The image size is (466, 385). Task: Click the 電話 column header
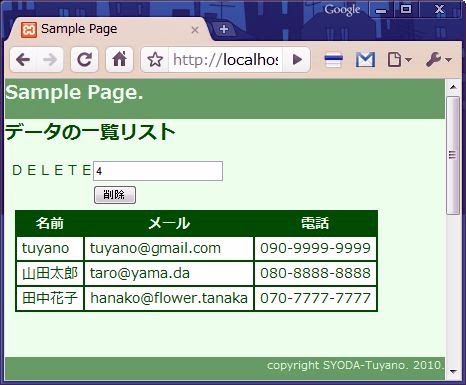(315, 223)
